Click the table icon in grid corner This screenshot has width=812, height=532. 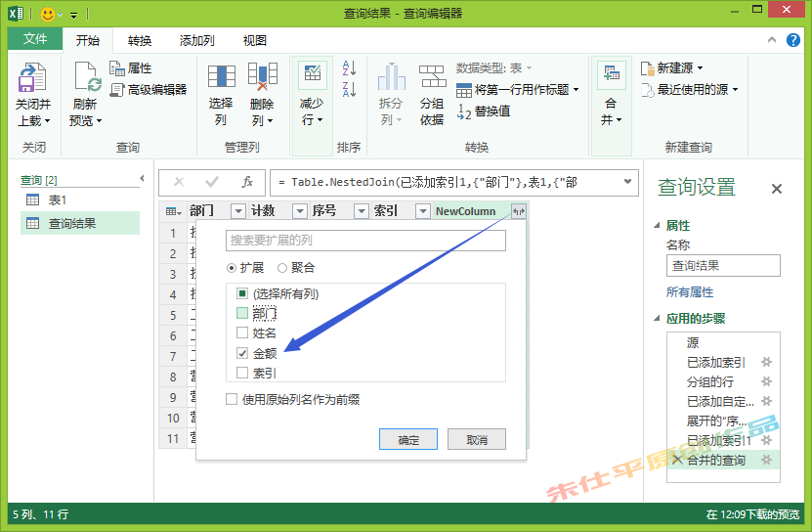coord(173,211)
